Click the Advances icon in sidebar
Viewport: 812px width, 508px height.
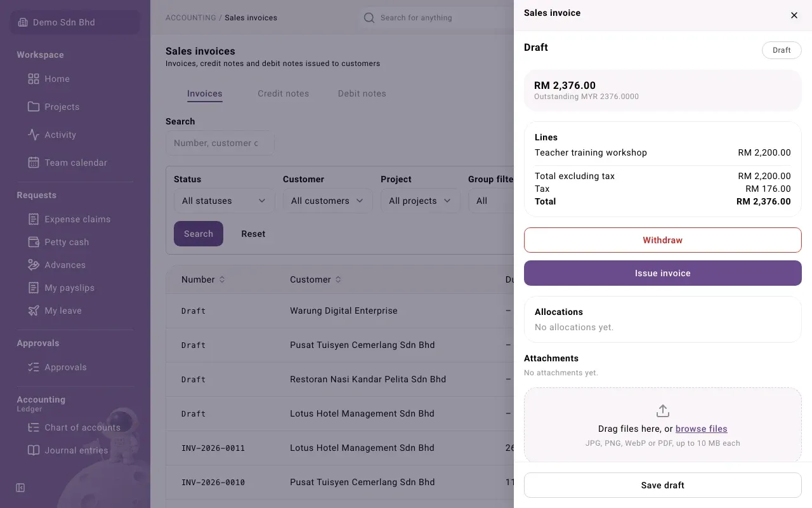tap(34, 265)
